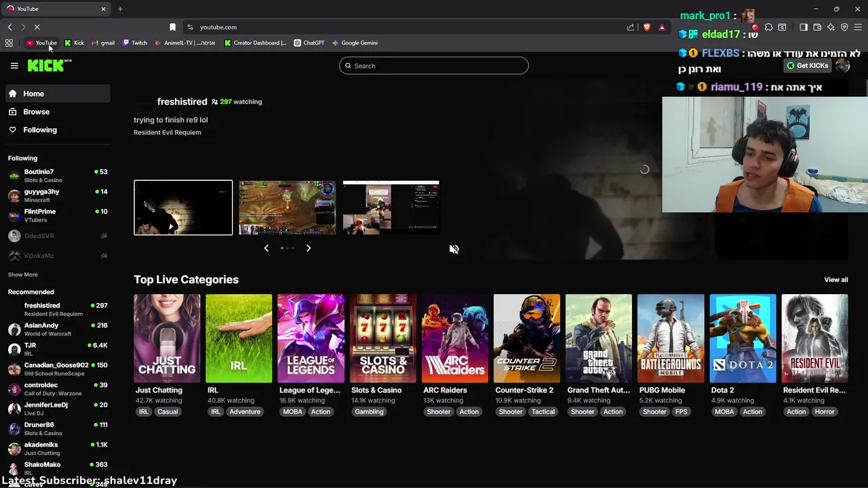Screen dimensions: 868x488
Task: Select World of Warcraft featured stream thumbnail
Action: (288, 207)
